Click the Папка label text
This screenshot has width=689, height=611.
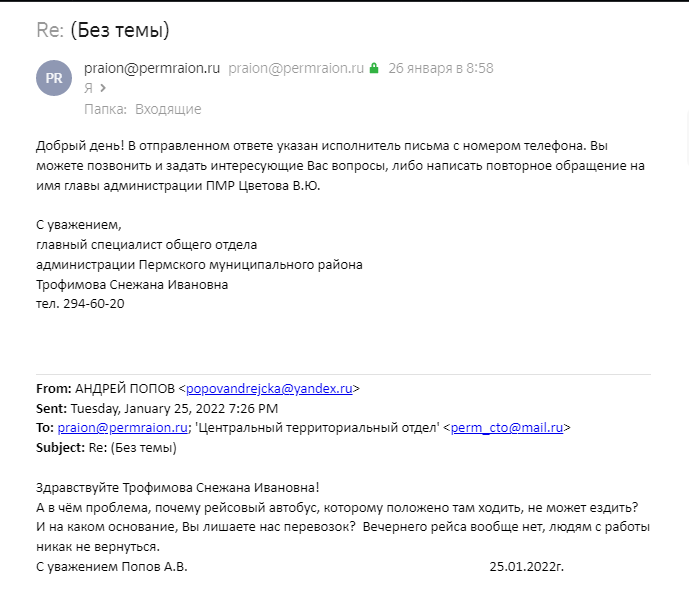[105, 109]
